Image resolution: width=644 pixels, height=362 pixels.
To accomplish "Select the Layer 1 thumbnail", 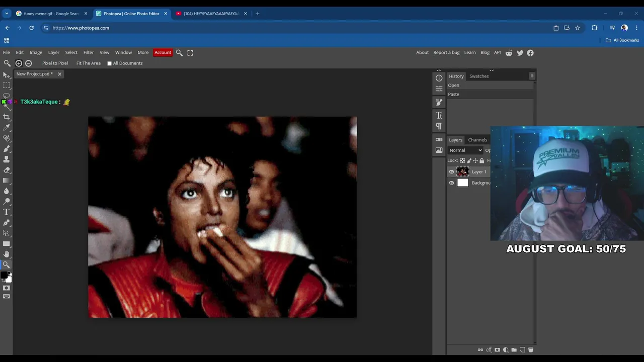I will pyautogui.click(x=462, y=172).
